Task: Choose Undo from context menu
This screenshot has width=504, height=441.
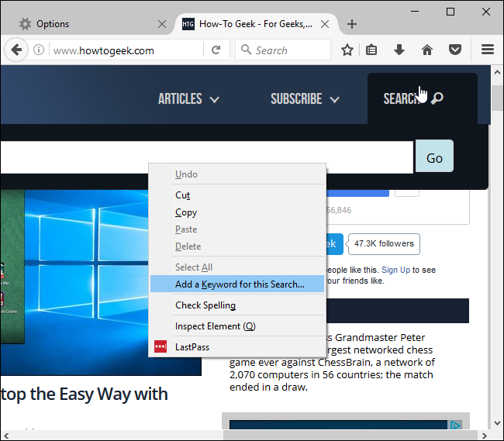Action: pyautogui.click(x=237, y=174)
